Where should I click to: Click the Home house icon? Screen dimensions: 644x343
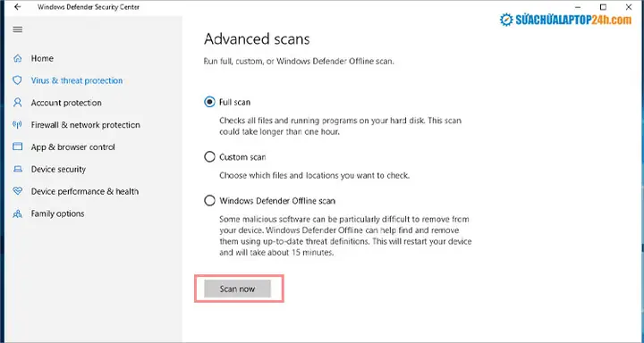pyautogui.click(x=17, y=58)
